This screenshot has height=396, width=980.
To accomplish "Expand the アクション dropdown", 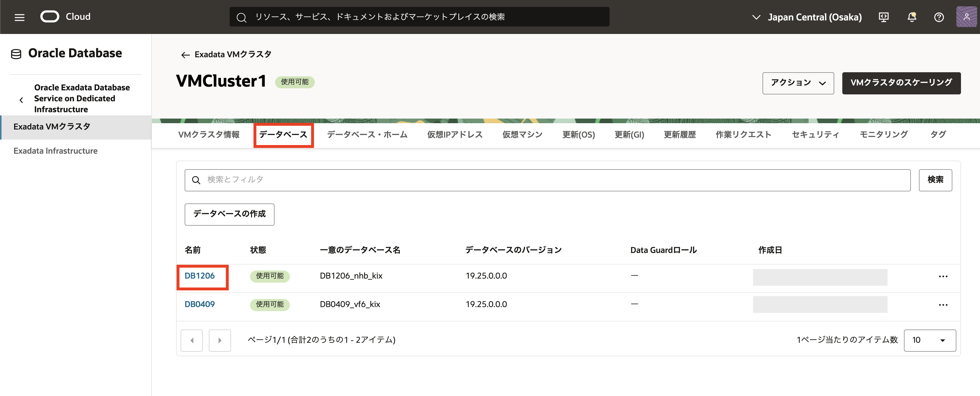I will (x=798, y=83).
